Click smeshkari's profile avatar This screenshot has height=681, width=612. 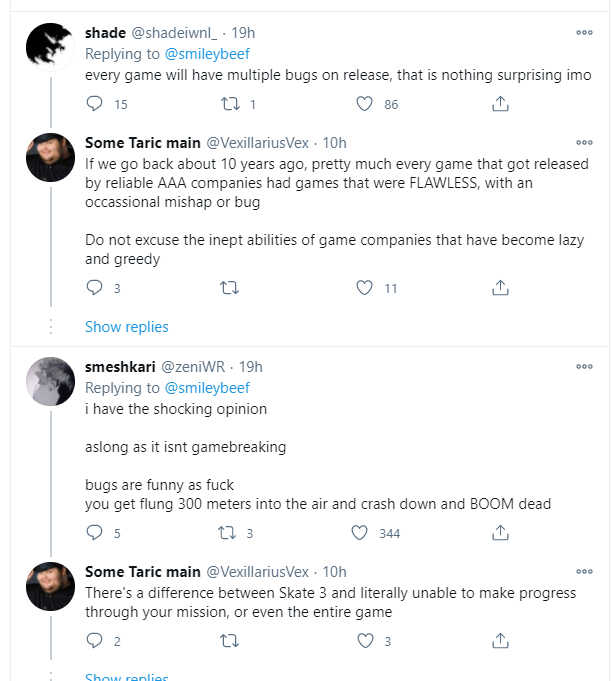pyautogui.click(x=50, y=380)
